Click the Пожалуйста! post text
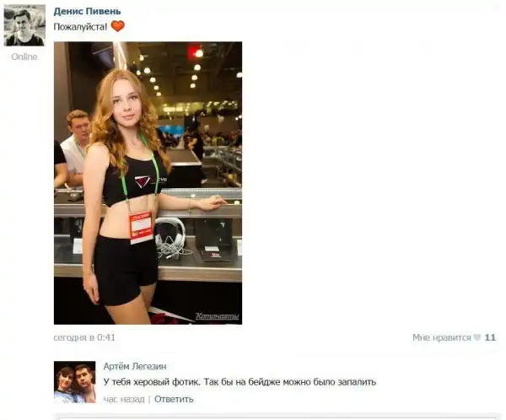Viewport: 506px width, 420px height. pyautogui.click(x=80, y=27)
